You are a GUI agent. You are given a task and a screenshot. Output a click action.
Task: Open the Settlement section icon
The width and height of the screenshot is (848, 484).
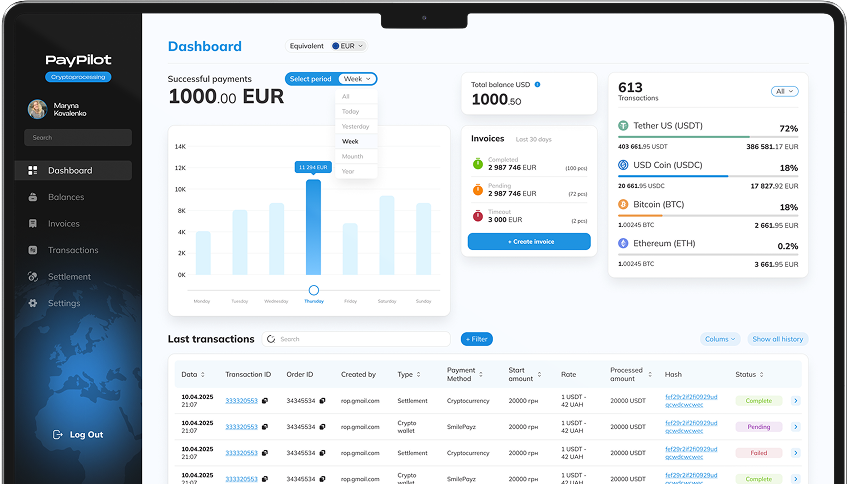(33, 277)
